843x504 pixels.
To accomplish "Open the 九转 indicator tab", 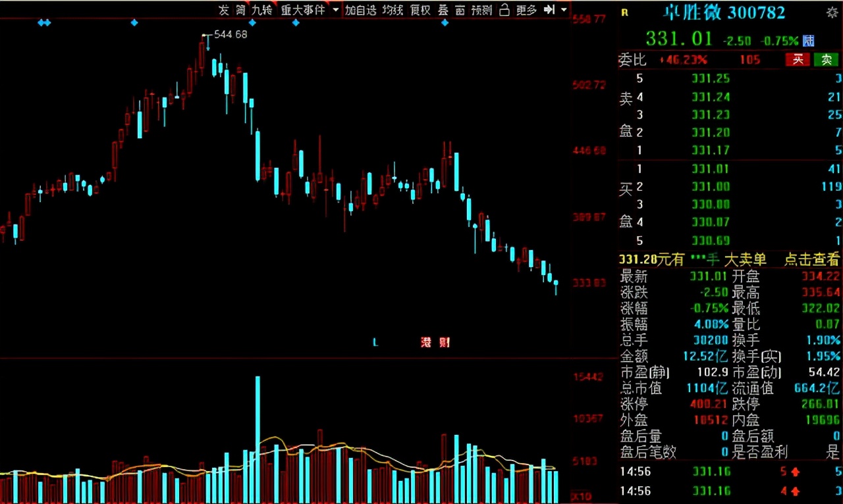I will pos(261,10).
